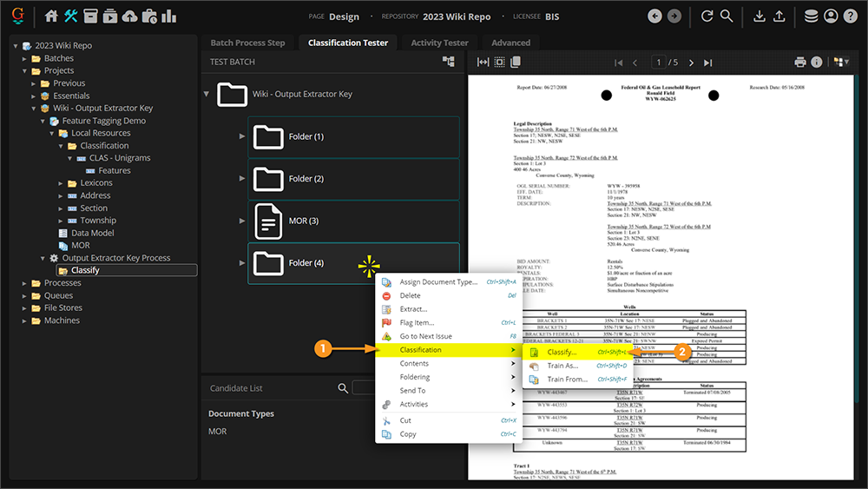Image resolution: width=868 pixels, height=489 pixels.
Task: Click the Home icon in top toolbar
Action: 51,17
